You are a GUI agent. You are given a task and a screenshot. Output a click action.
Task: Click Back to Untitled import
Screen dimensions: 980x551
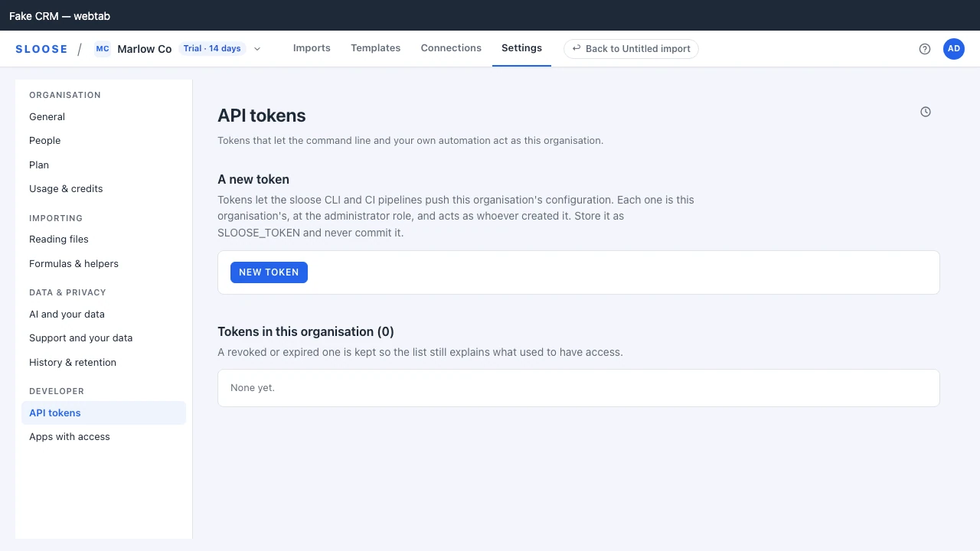631,49
